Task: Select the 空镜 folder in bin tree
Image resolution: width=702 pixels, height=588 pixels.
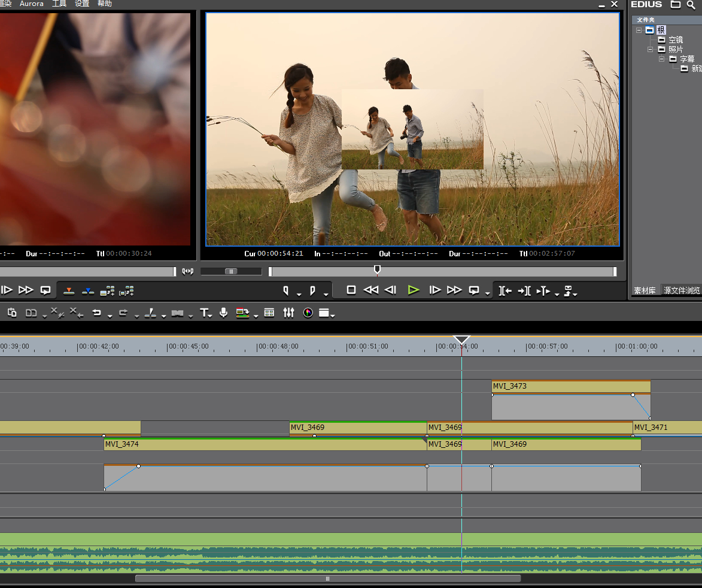Action: 675,40
